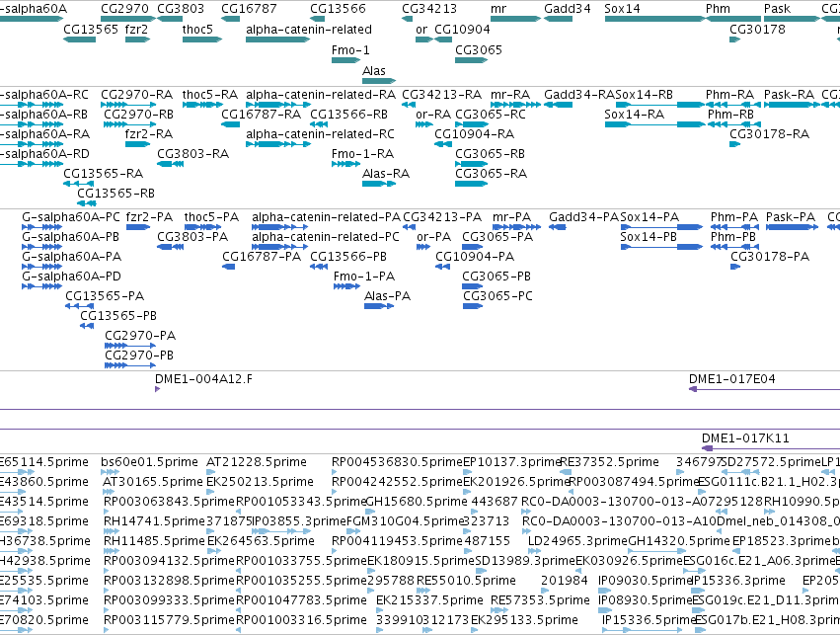Click the Alas-RA transcript label
Image resolution: width=840 pixels, height=635 pixels.
(386, 174)
